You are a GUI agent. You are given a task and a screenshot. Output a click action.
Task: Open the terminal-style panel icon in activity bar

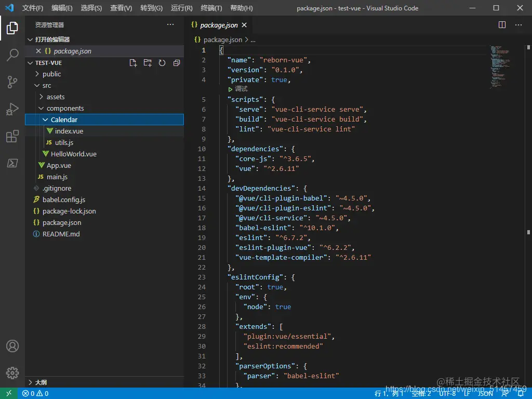12,163
